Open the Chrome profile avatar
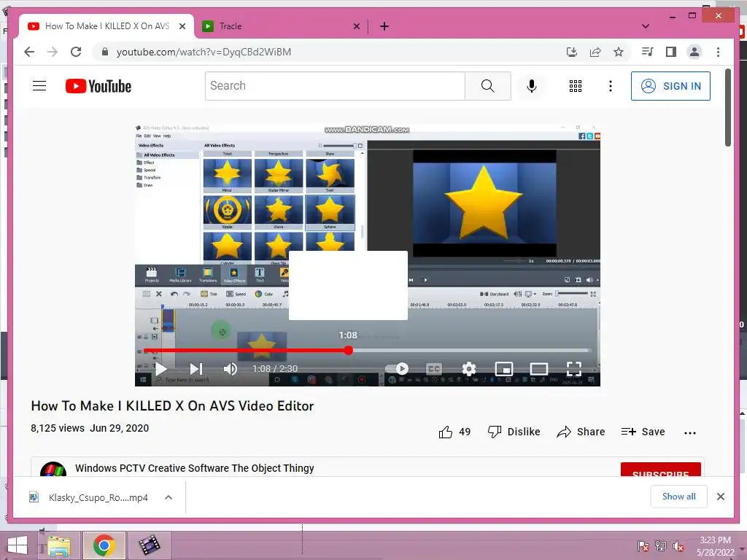 694,52
